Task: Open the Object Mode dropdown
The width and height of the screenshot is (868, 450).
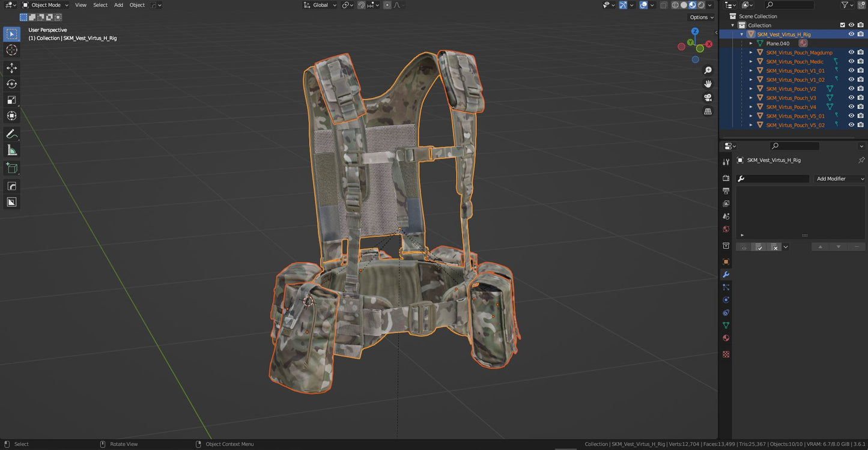Action: tap(46, 5)
